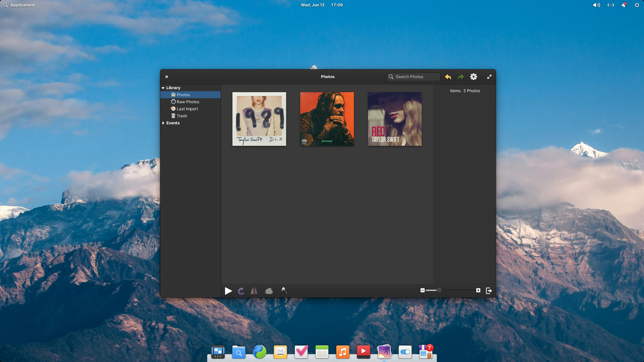This screenshot has width=644, height=362.
Task: Click the undo arrow in header
Action: click(448, 77)
